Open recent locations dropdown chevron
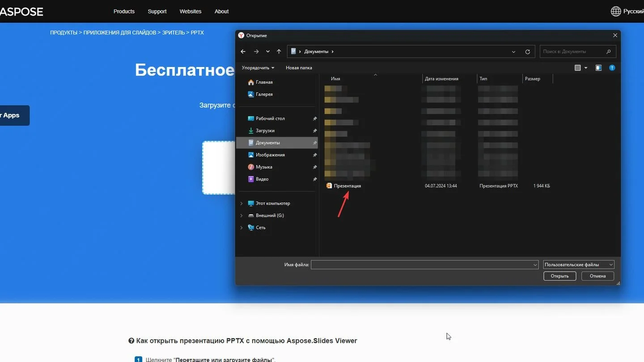This screenshot has height=362, width=644. coord(267,51)
